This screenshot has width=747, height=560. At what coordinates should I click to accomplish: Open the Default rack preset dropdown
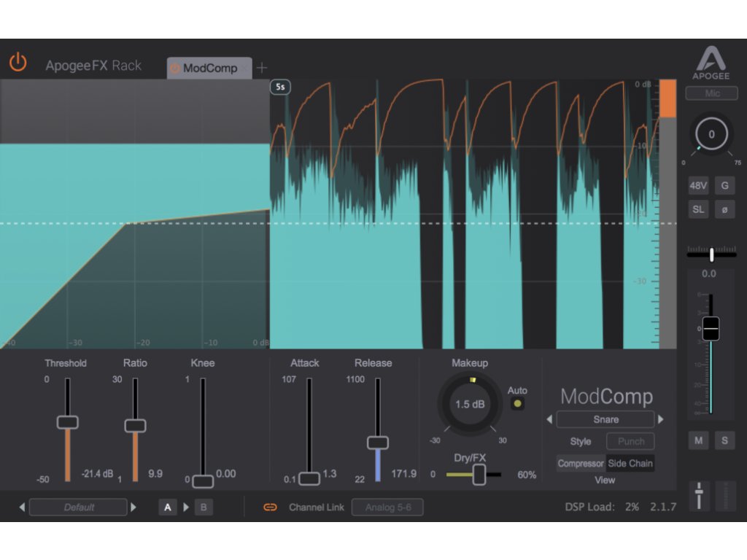(79, 507)
